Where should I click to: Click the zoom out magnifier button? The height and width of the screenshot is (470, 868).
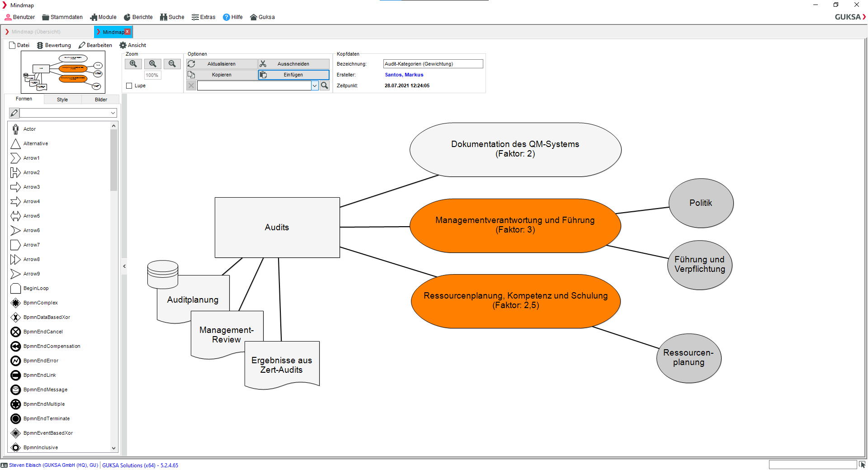click(x=172, y=64)
